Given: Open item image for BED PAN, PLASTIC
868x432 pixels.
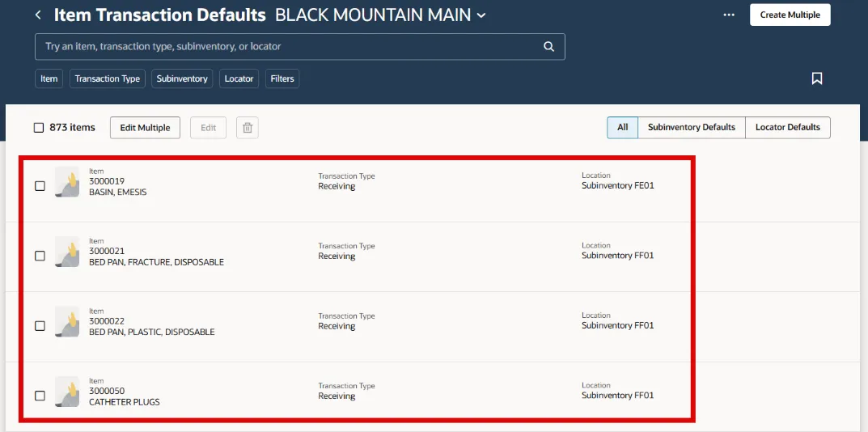Looking at the screenshot, I should coord(67,322).
